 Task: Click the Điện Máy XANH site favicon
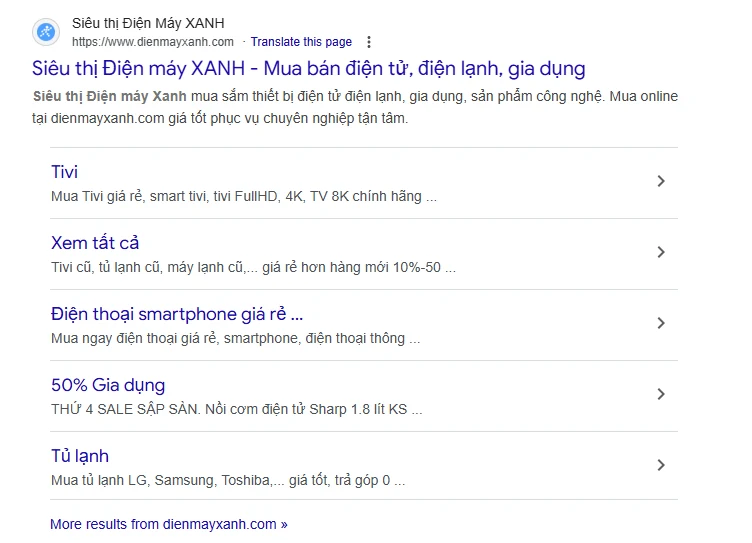(46, 32)
